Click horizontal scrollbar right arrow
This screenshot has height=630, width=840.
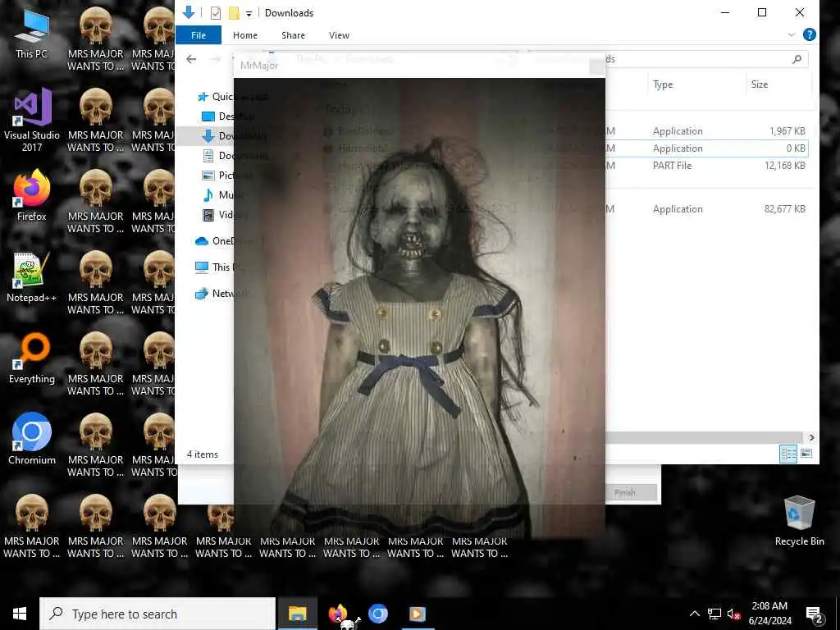(x=811, y=438)
